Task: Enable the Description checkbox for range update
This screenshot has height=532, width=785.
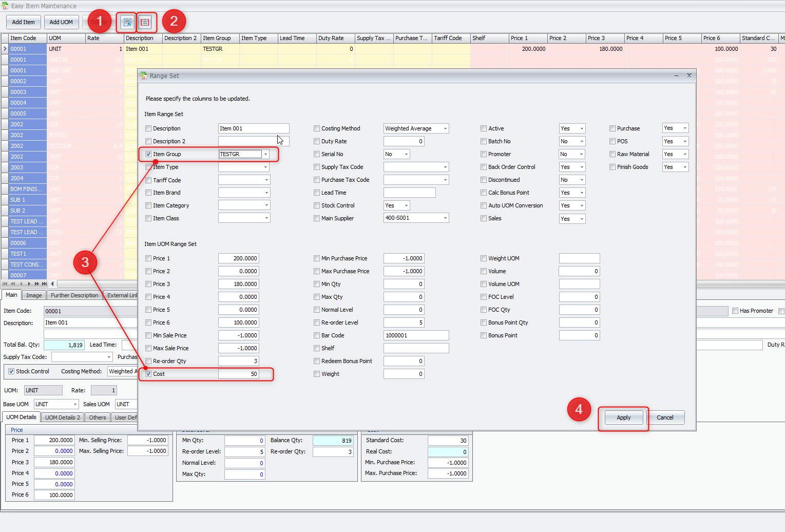Action: 148,128
